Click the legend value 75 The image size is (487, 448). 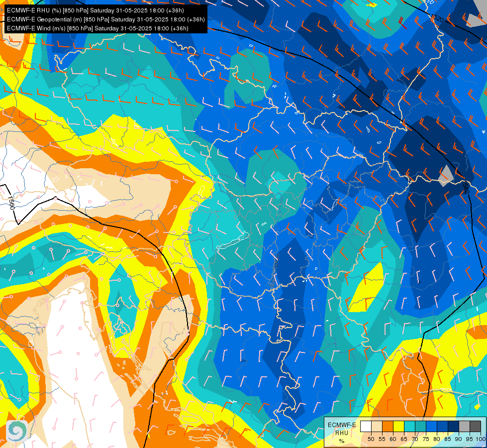coord(426,439)
